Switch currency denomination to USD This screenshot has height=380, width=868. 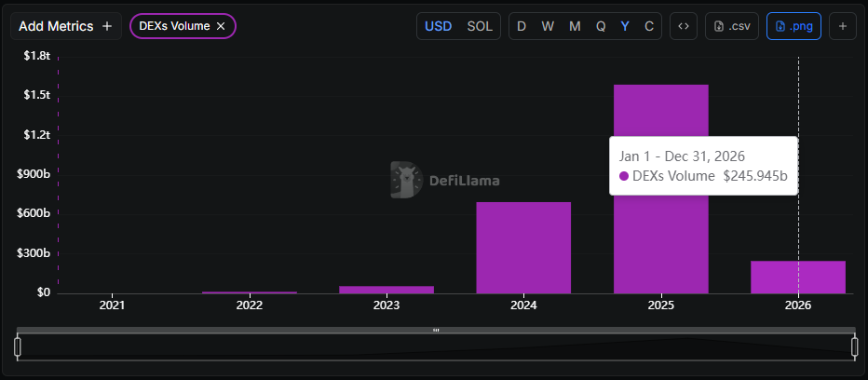(439, 26)
